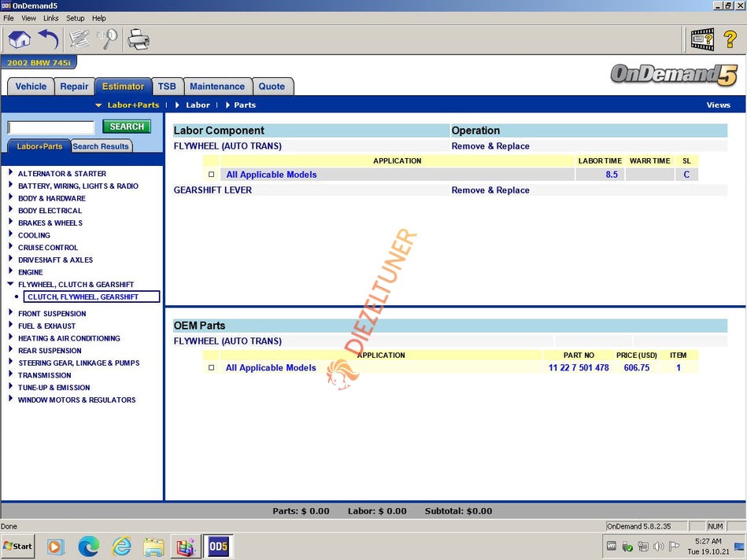The image size is (747, 560).
Task: Check the Flywheel labor All Applicable Models box
Action: click(212, 175)
